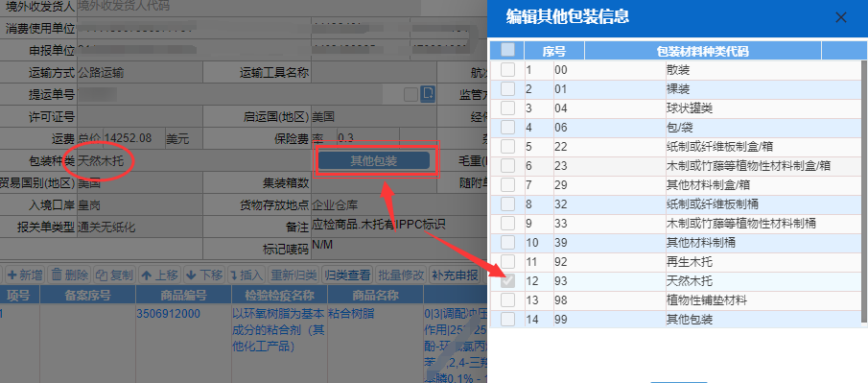Click code 99 in 其他包装 row
Viewport: 868px width, 383px height.
[x=561, y=320]
